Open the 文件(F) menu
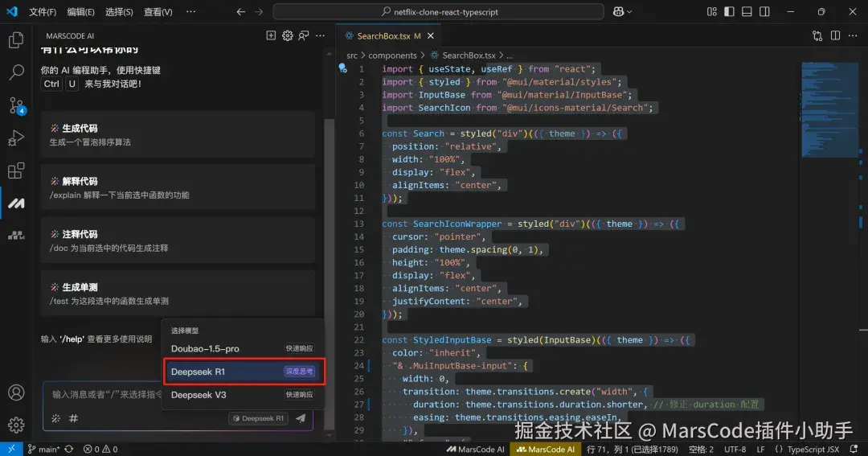The image size is (868, 456). pos(43,11)
